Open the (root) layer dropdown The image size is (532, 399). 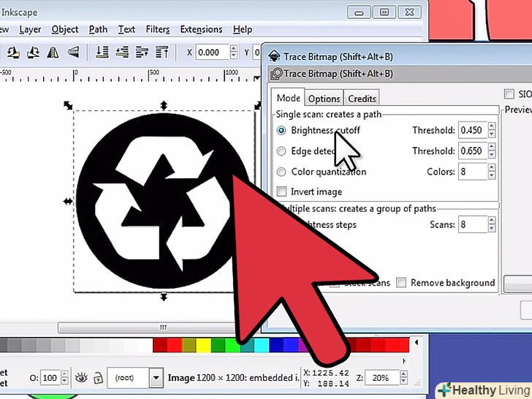156,378
